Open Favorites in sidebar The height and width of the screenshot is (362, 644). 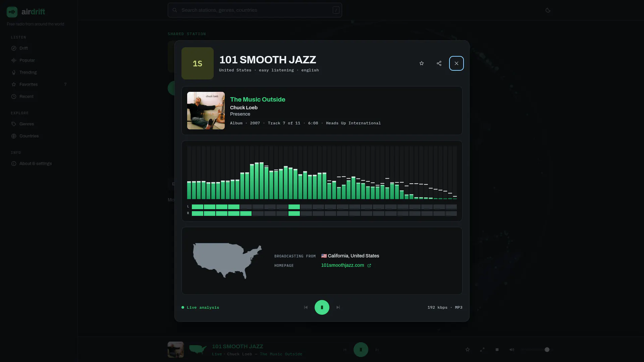click(x=39, y=84)
